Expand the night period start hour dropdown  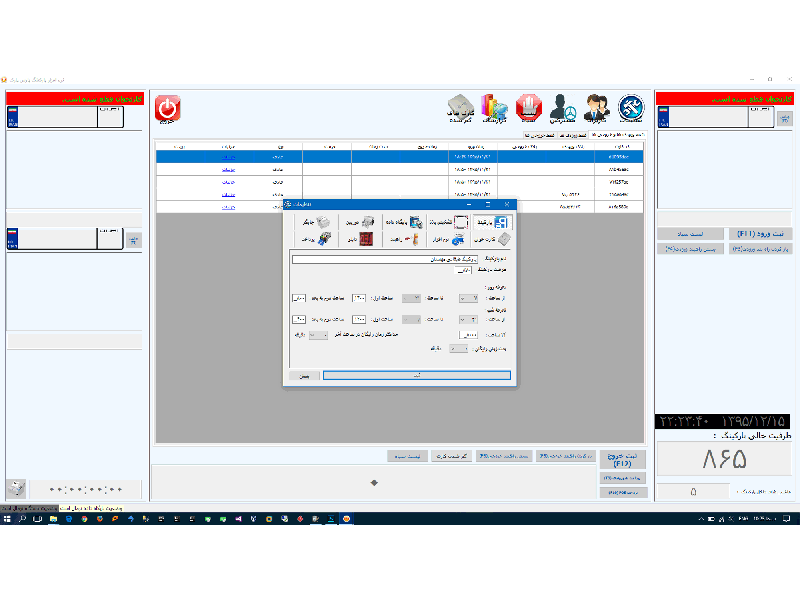[x=467, y=319]
